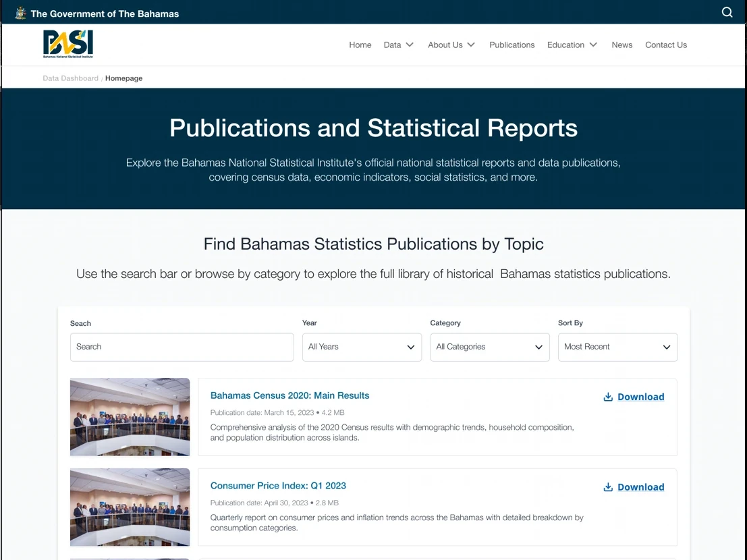
Task: Download the Consumer Price Index Q1 2023 report
Action: 641,487
